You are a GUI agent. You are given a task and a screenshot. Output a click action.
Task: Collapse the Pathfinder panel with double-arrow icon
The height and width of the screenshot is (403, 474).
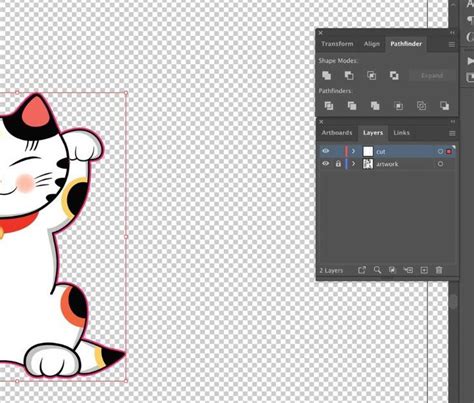pyautogui.click(x=452, y=33)
